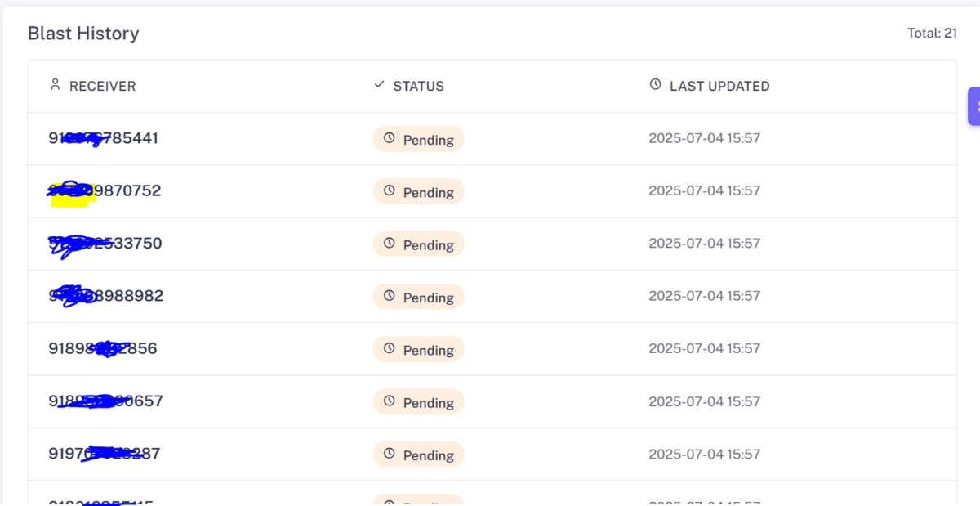Select the RECEIVER column header
The image size is (980, 506).
tap(93, 86)
